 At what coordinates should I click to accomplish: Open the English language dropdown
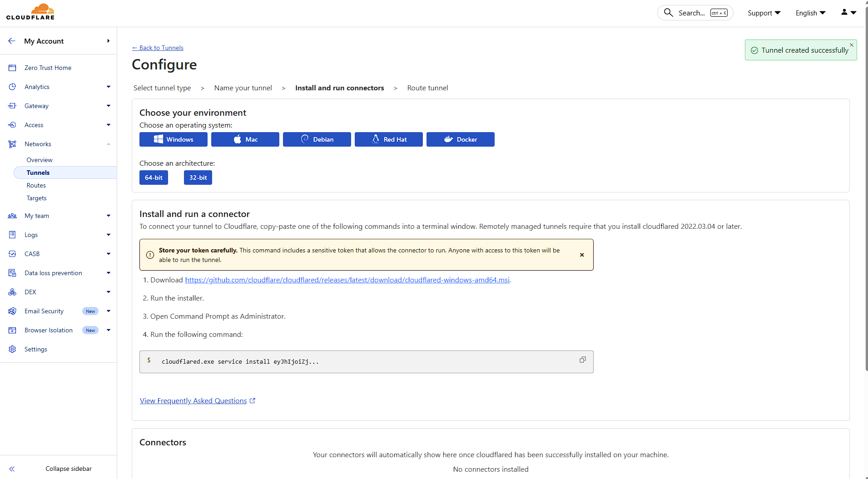(x=810, y=13)
